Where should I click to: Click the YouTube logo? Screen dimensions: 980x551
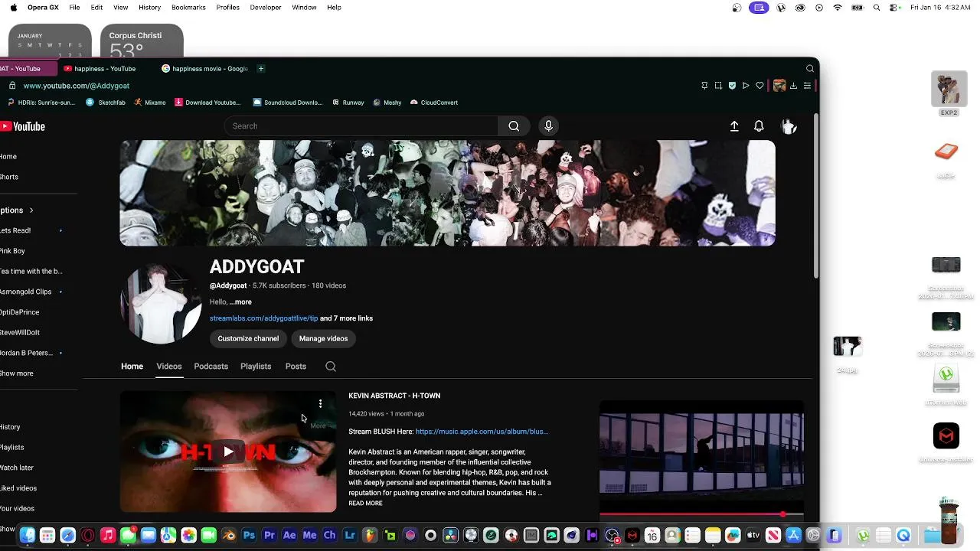[23, 126]
